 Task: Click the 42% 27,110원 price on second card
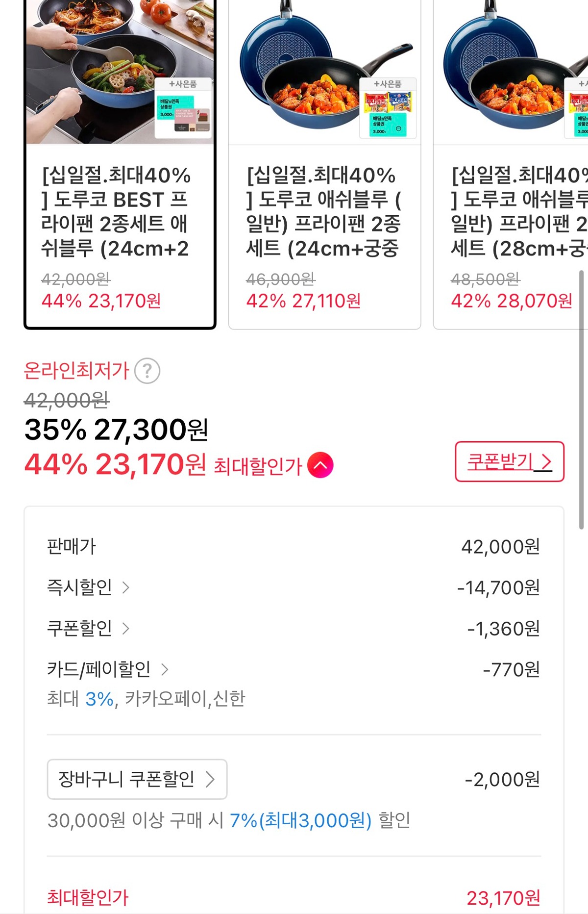[303, 301]
